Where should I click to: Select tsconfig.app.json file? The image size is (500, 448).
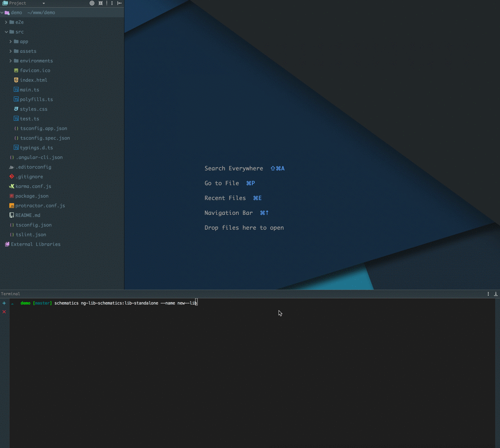tap(43, 128)
